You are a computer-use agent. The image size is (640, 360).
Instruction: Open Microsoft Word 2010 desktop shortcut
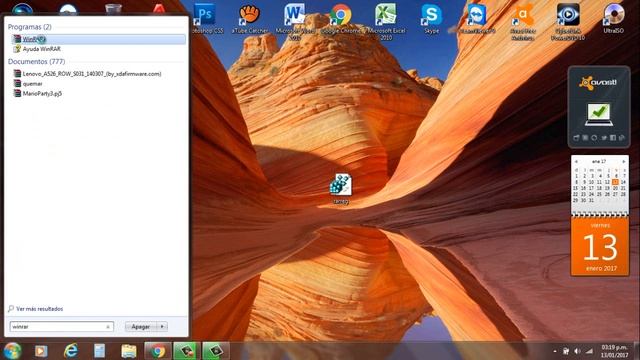[295, 21]
